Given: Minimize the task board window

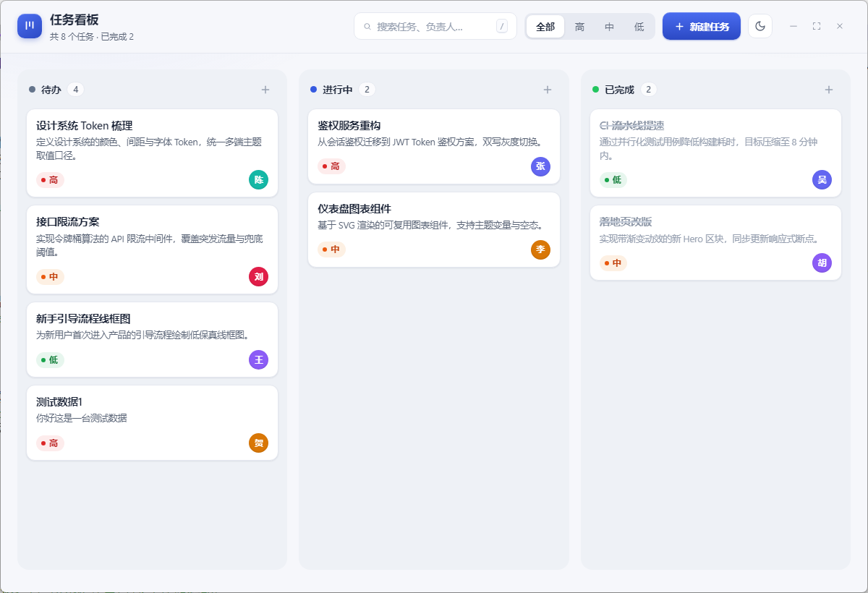Looking at the screenshot, I should pyautogui.click(x=793, y=26).
